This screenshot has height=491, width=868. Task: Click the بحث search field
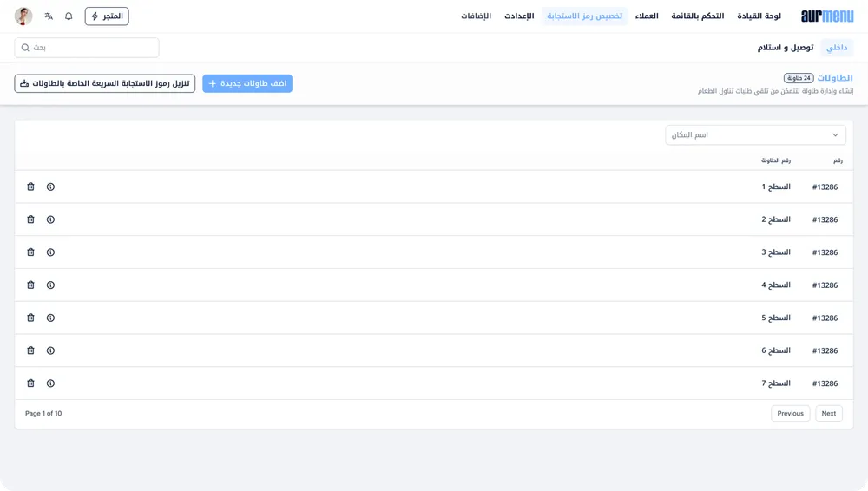coord(87,48)
